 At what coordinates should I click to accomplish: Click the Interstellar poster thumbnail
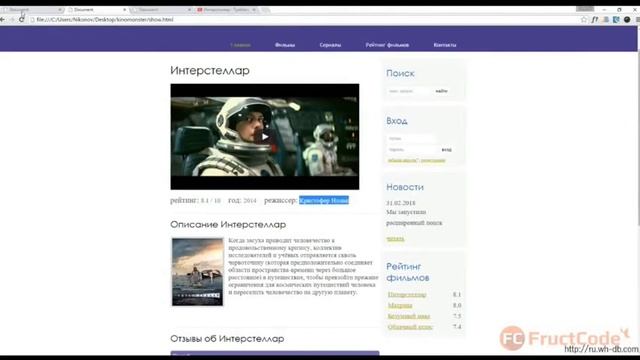click(198, 272)
